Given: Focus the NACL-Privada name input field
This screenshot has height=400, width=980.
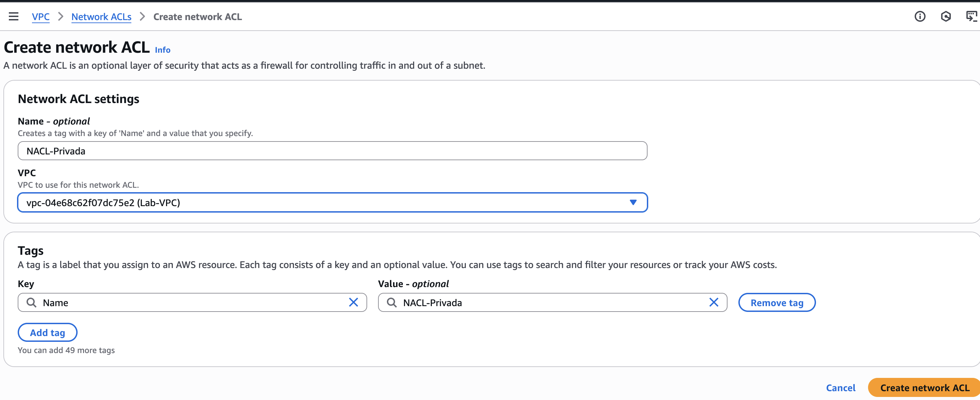Looking at the screenshot, I should pos(332,151).
